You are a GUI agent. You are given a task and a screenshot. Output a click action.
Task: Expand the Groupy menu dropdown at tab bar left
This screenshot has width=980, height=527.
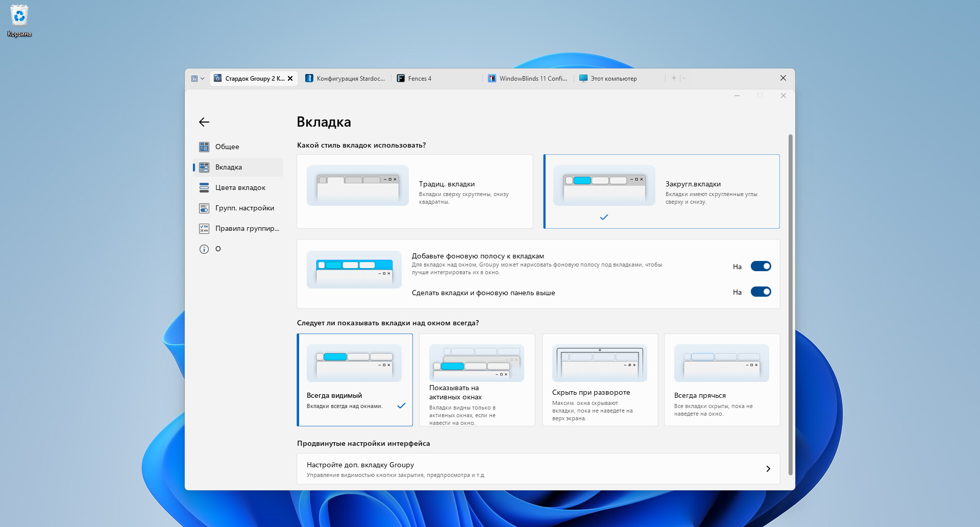pyautogui.click(x=198, y=79)
